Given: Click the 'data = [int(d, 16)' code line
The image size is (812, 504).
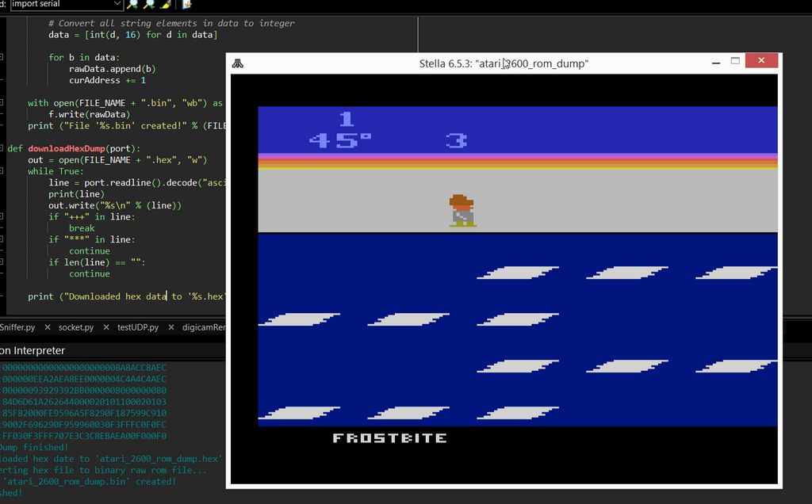Looking at the screenshot, I should point(132,35).
